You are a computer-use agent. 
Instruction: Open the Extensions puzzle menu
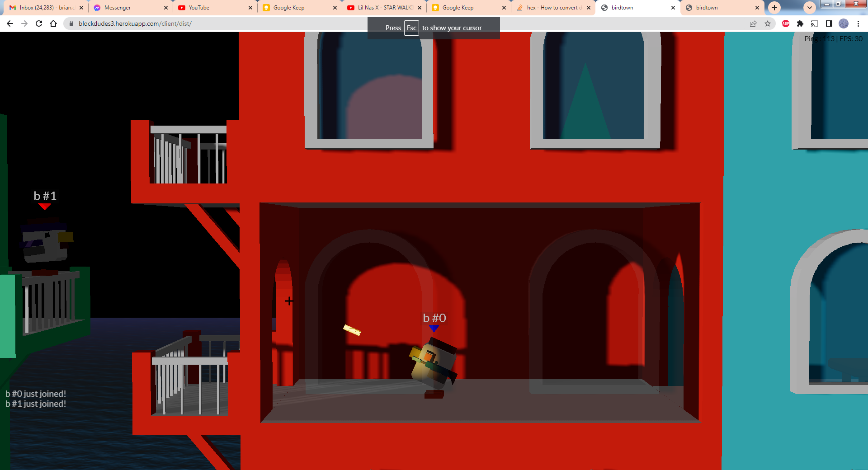[800, 23]
